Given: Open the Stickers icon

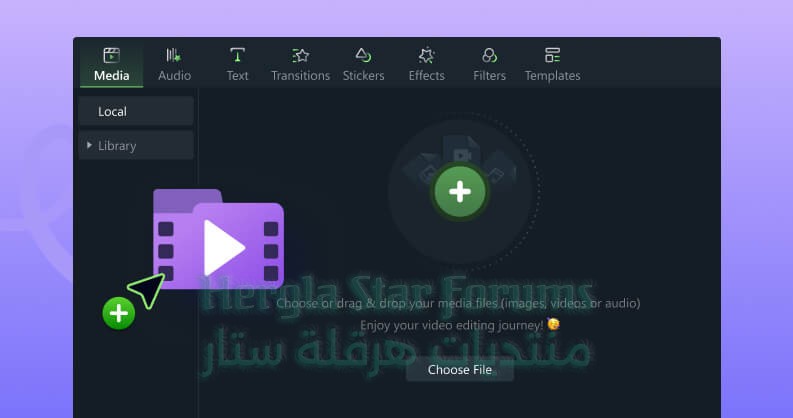Looking at the screenshot, I should tap(363, 55).
